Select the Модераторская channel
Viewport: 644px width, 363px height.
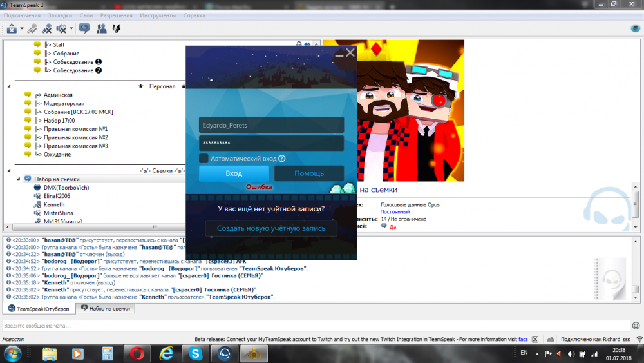click(64, 103)
